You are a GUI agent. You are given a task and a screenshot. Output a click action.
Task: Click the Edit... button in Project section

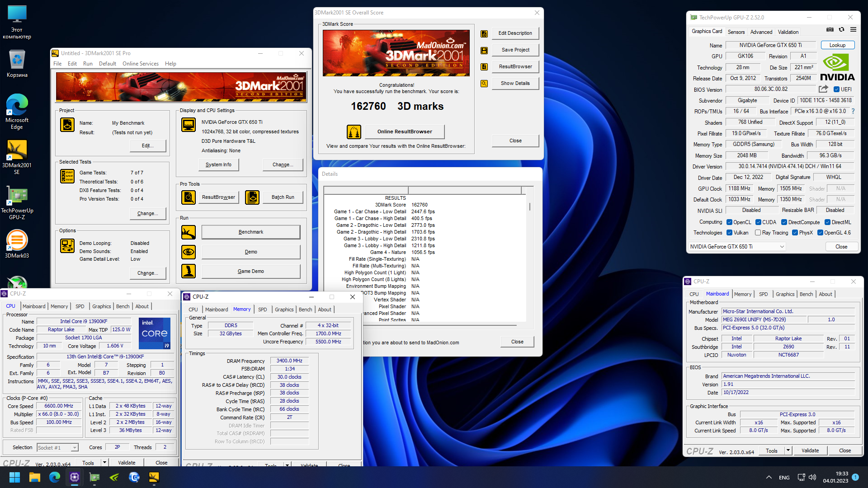point(147,145)
